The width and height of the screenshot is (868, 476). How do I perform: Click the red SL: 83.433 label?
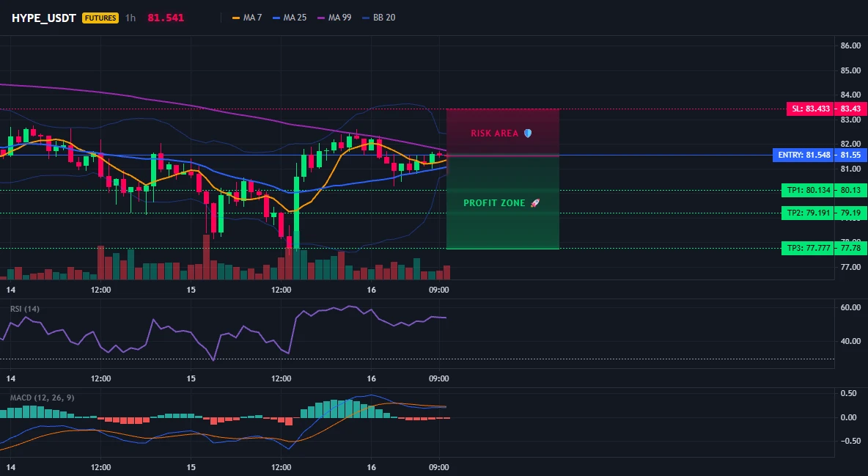(x=810, y=109)
